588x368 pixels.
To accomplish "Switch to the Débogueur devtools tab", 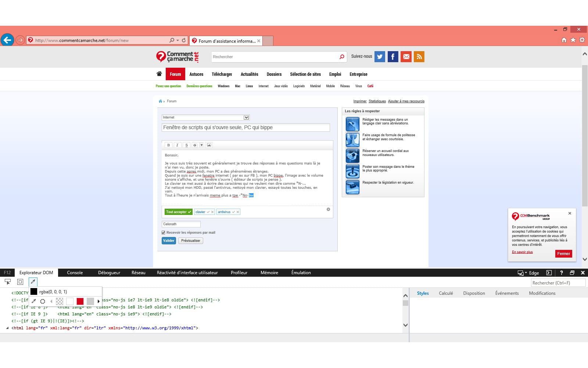I will pyautogui.click(x=109, y=273).
